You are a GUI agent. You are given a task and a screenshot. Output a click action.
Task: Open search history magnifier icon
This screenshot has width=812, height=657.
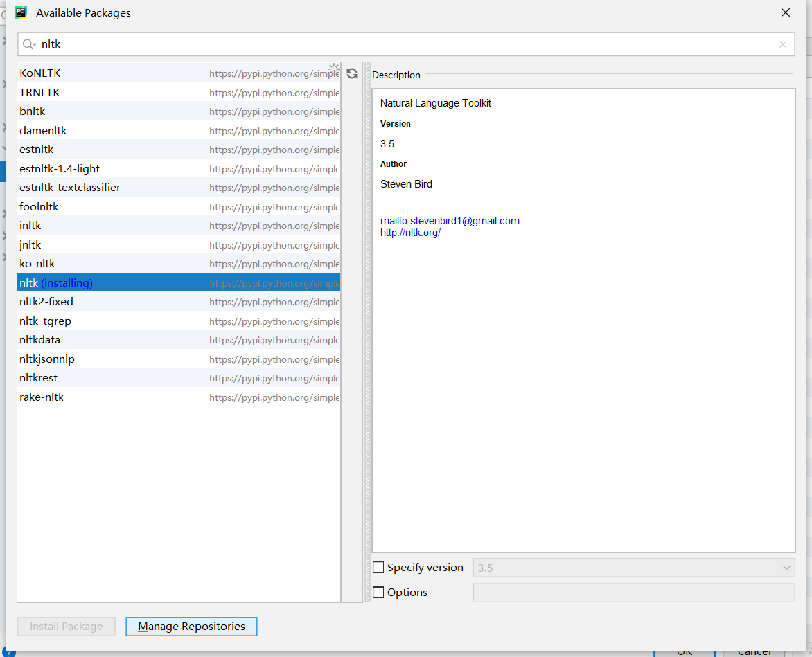click(x=29, y=44)
